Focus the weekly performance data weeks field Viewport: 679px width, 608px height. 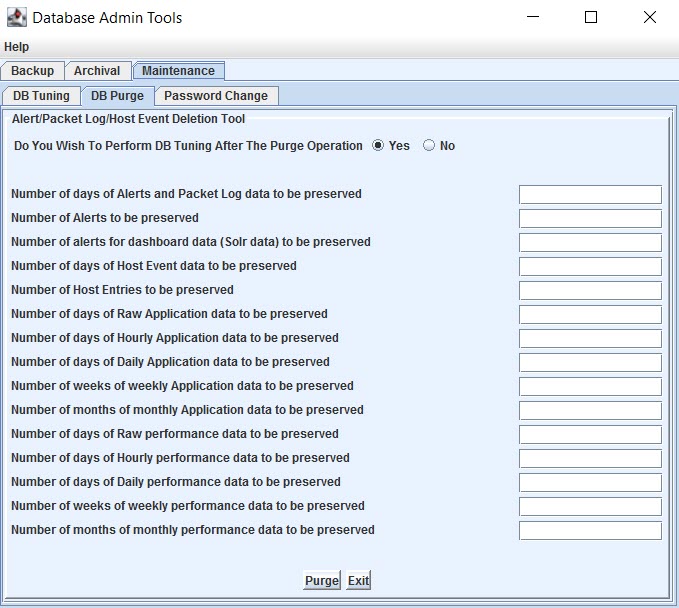[x=590, y=507]
